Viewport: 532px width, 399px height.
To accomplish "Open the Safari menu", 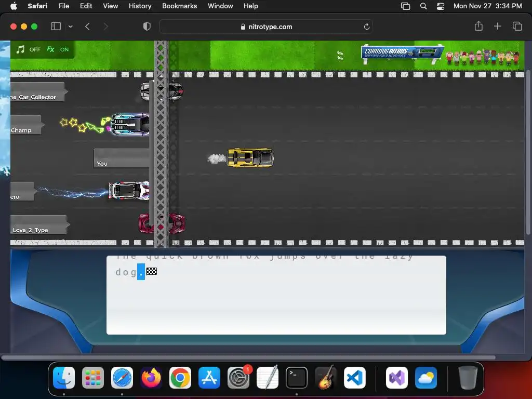I will (37, 6).
